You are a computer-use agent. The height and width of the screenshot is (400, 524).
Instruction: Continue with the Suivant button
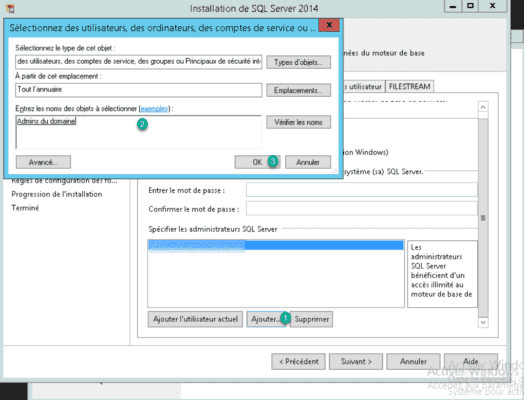(356, 362)
